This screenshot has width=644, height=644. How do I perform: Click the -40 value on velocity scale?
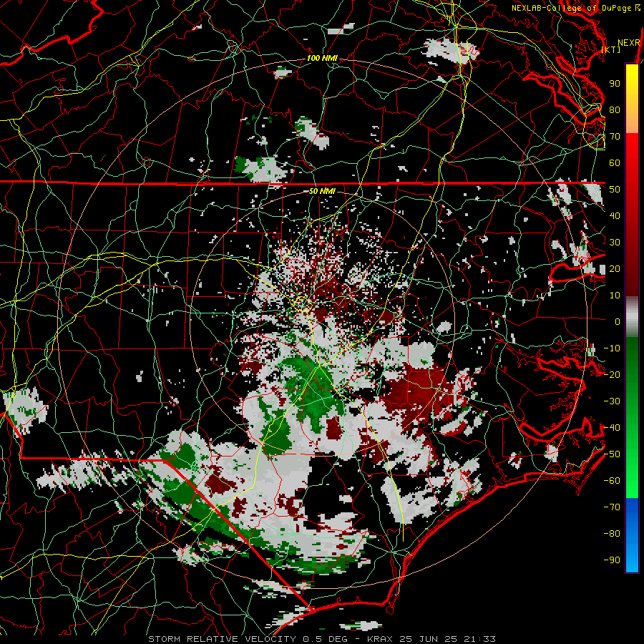(x=612, y=428)
